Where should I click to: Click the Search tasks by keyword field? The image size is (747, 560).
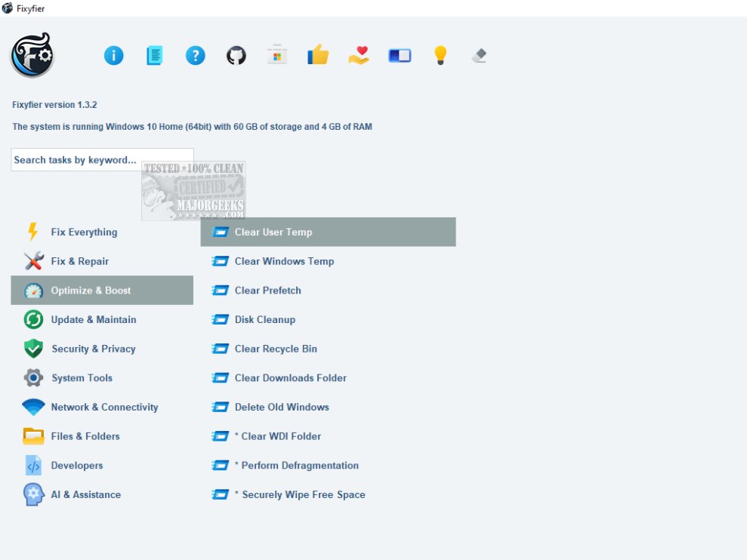pyautogui.click(x=103, y=160)
